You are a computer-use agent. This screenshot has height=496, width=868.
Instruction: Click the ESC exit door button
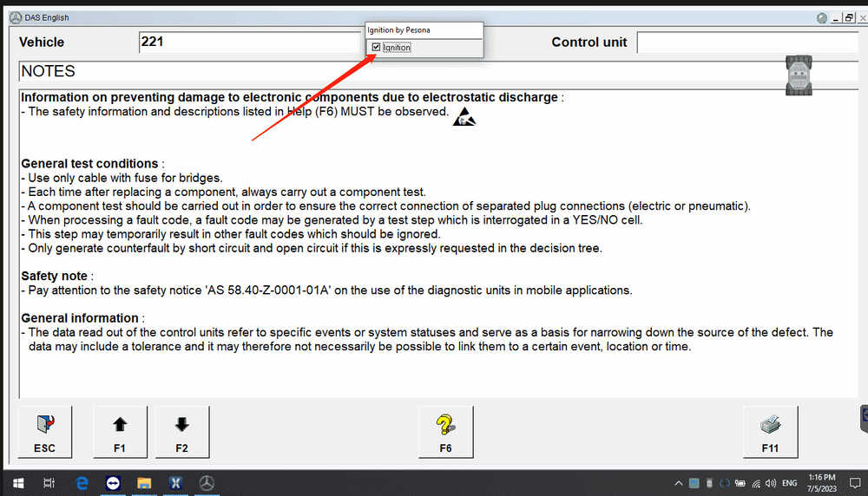(x=45, y=432)
